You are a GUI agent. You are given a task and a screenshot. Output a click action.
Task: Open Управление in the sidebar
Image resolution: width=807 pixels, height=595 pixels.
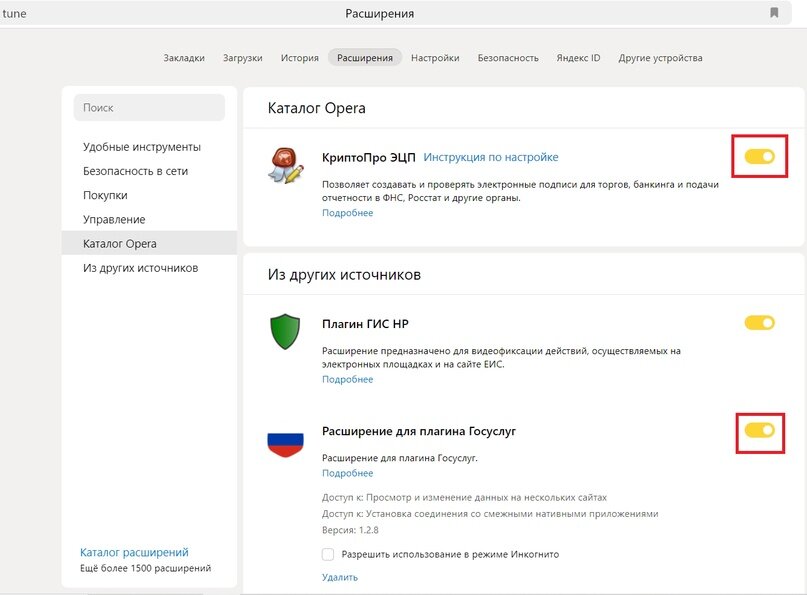click(114, 219)
